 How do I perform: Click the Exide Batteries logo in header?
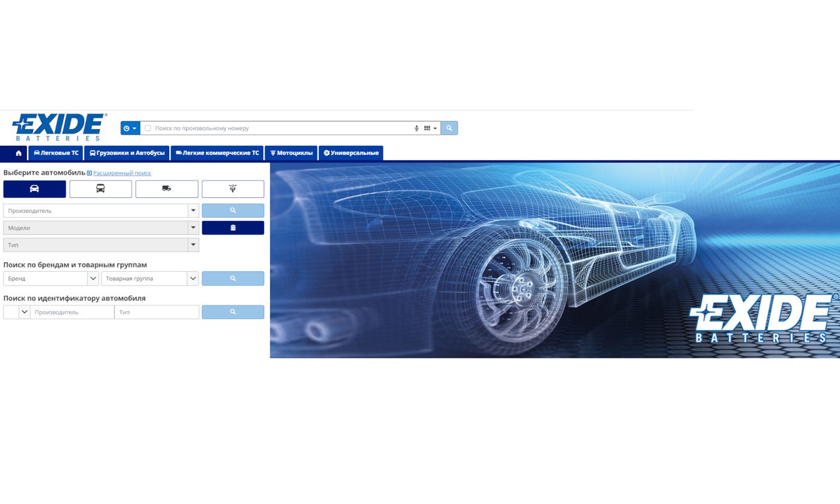(59, 127)
